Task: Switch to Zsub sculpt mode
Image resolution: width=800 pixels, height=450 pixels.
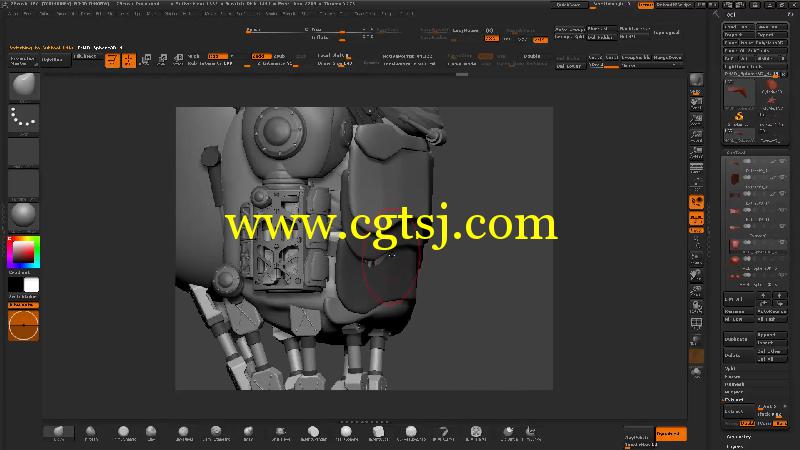Action: pyautogui.click(x=280, y=56)
